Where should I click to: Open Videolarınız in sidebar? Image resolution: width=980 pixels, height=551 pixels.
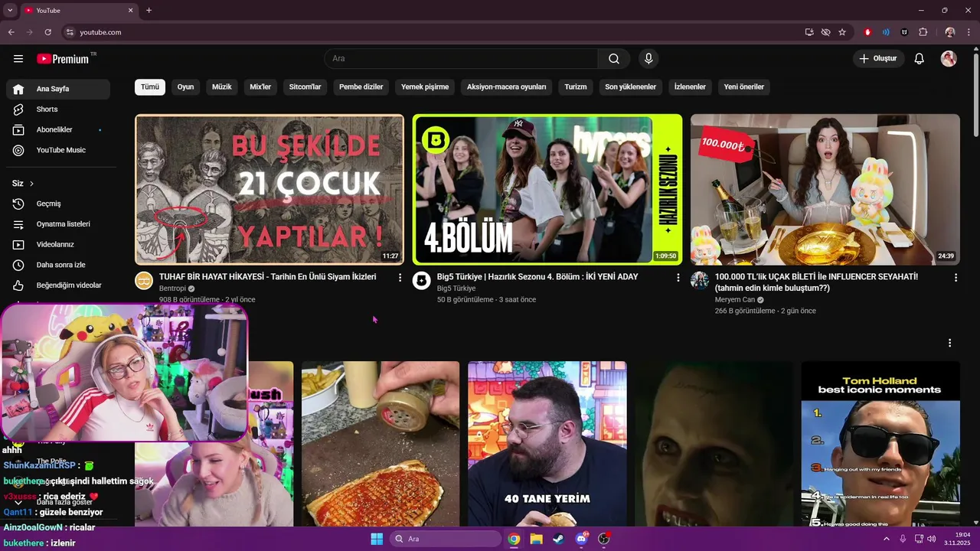point(58,245)
